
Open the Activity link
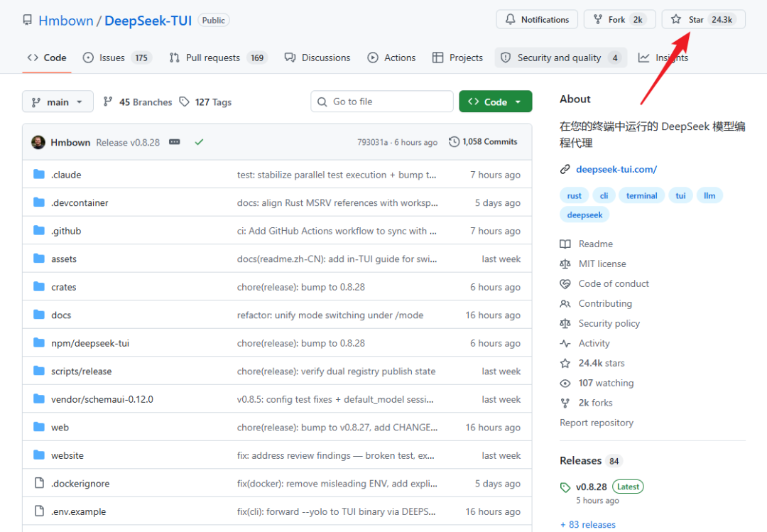[x=585, y=343]
